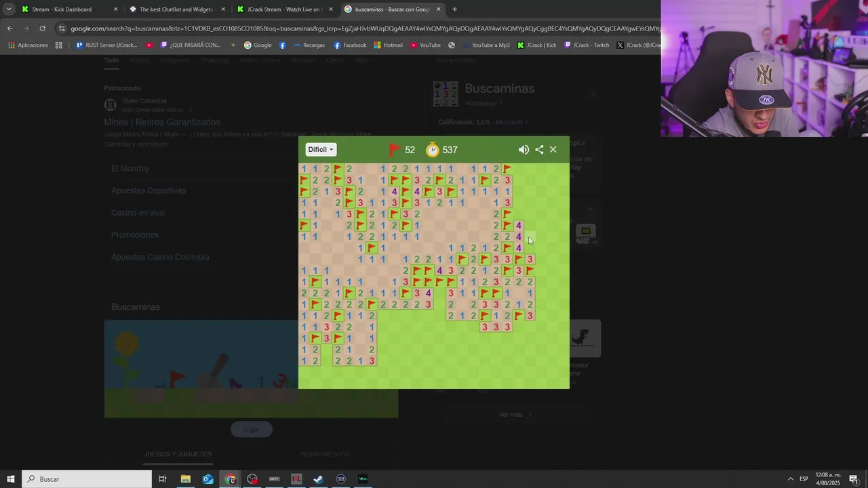
Task: Click the stopwatch timer icon
Action: (432, 150)
